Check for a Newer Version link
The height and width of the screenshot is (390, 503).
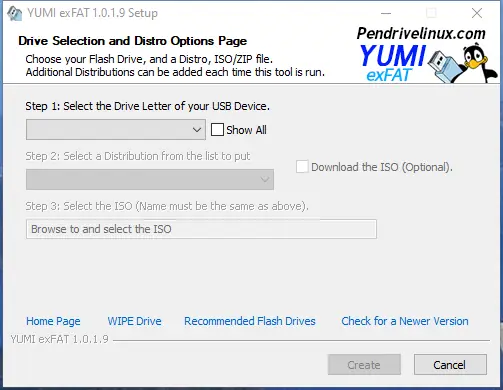click(x=405, y=321)
